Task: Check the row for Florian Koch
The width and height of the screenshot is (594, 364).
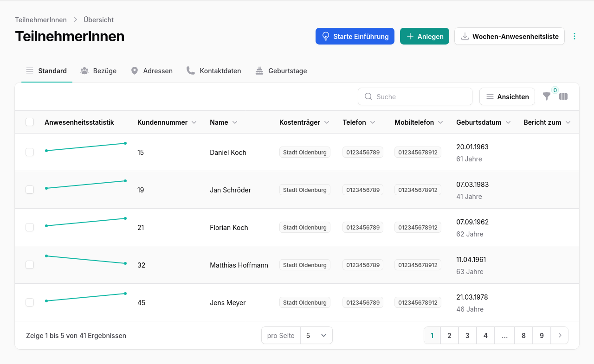Action: point(30,227)
